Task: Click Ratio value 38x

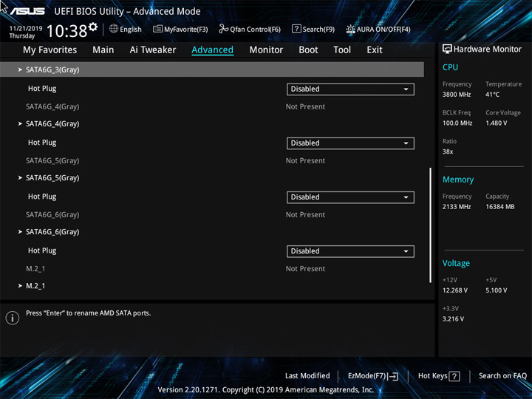Action: click(448, 151)
